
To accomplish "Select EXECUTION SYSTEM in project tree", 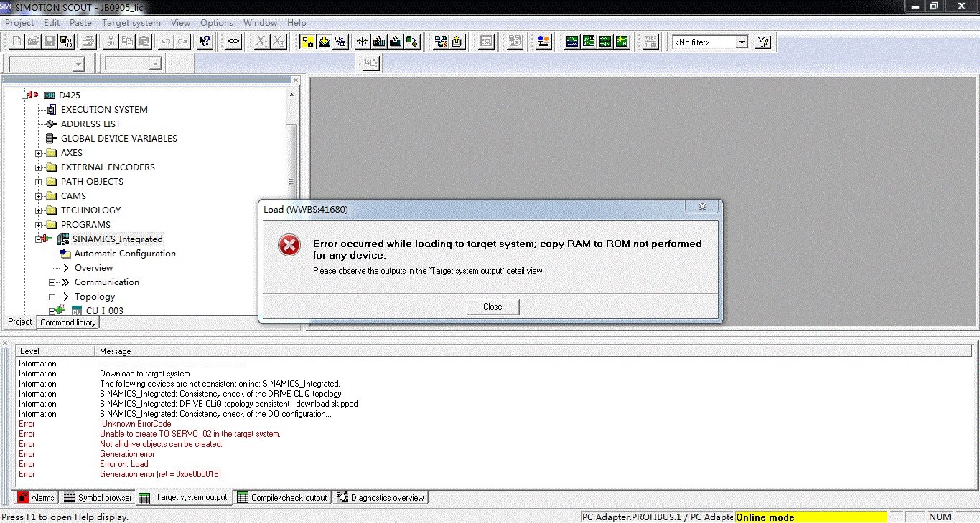I will click(104, 110).
